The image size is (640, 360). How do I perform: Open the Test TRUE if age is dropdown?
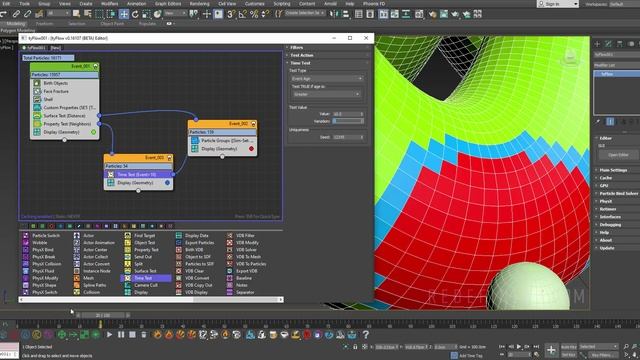(326, 94)
